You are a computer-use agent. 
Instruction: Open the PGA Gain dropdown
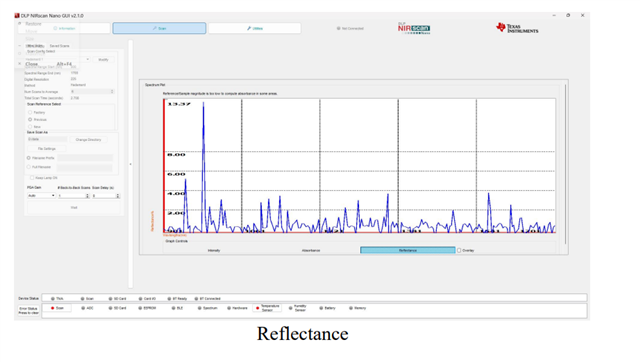point(41,196)
